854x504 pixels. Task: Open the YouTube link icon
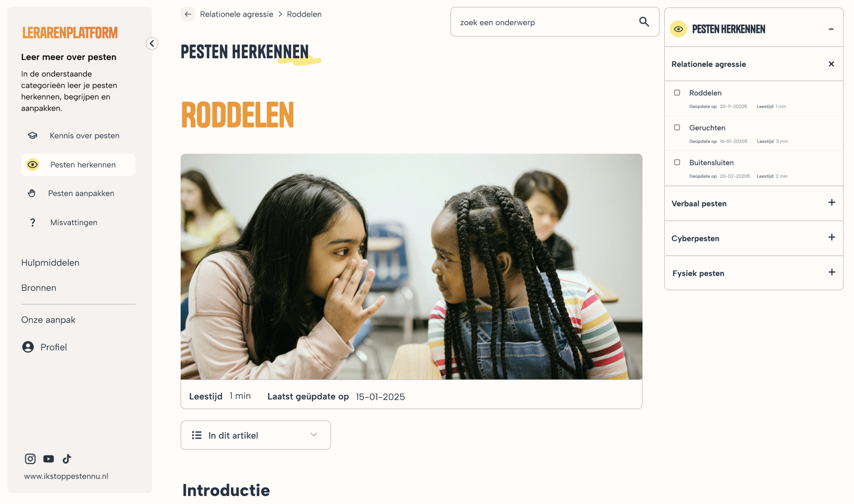49,459
